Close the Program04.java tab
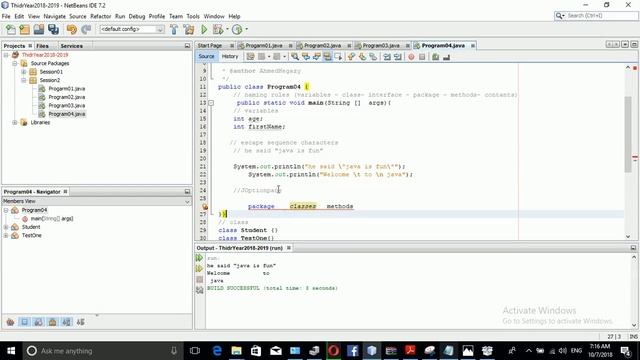The width and height of the screenshot is (640, 360). 473,46
